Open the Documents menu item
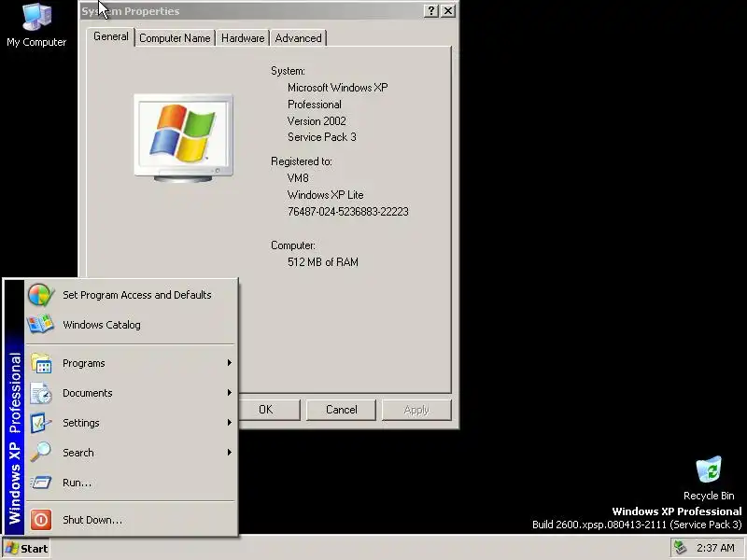This screenshot has height=560, width=747. tap(131, 393)
